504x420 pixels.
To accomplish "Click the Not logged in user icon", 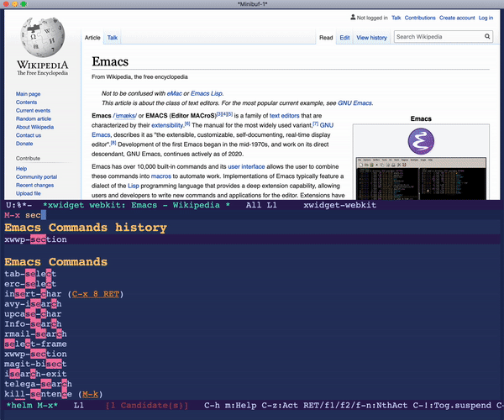I will [353, 18].
